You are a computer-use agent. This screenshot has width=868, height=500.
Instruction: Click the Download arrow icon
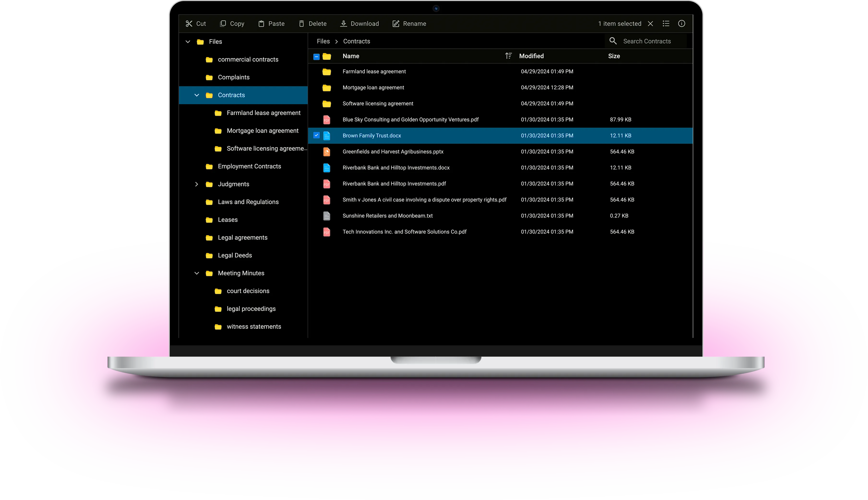pyautogui.click(x=343, y=24)
